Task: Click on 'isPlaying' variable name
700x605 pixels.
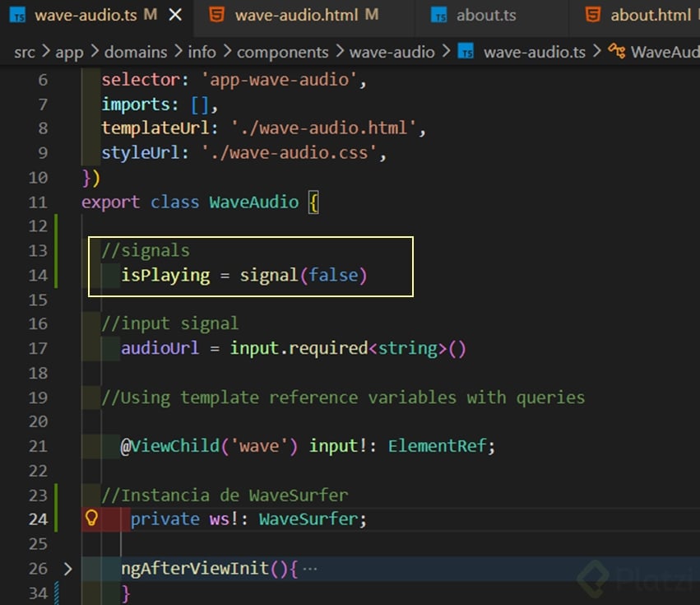Action: (x=165, y=275)
